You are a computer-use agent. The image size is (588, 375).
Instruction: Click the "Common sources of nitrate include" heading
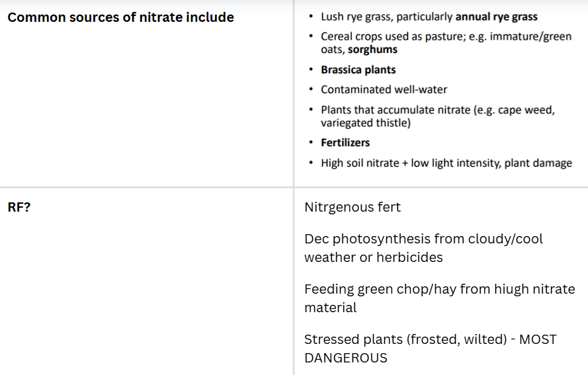[x=120, y=17]
